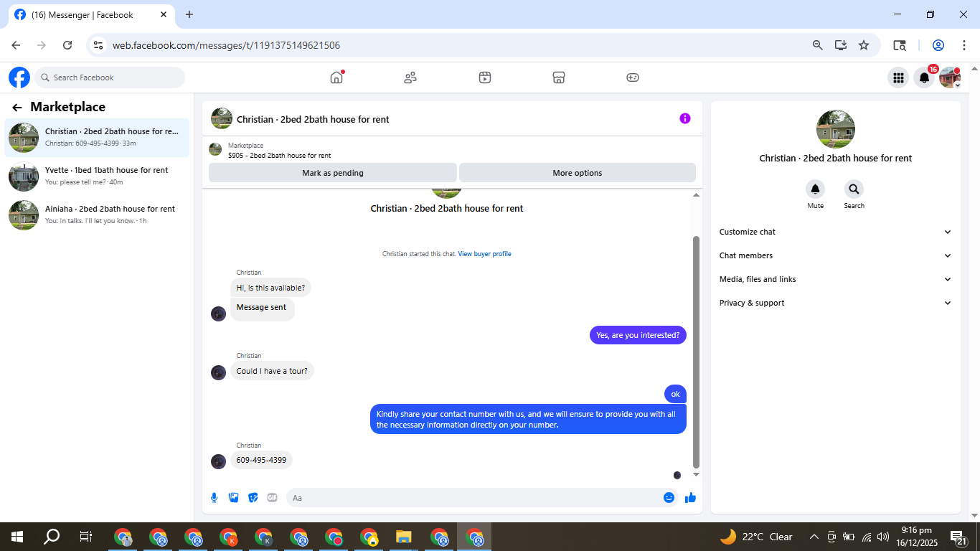
Task: Open the Action Center notifications icon
Action: (x=958, y=537)
